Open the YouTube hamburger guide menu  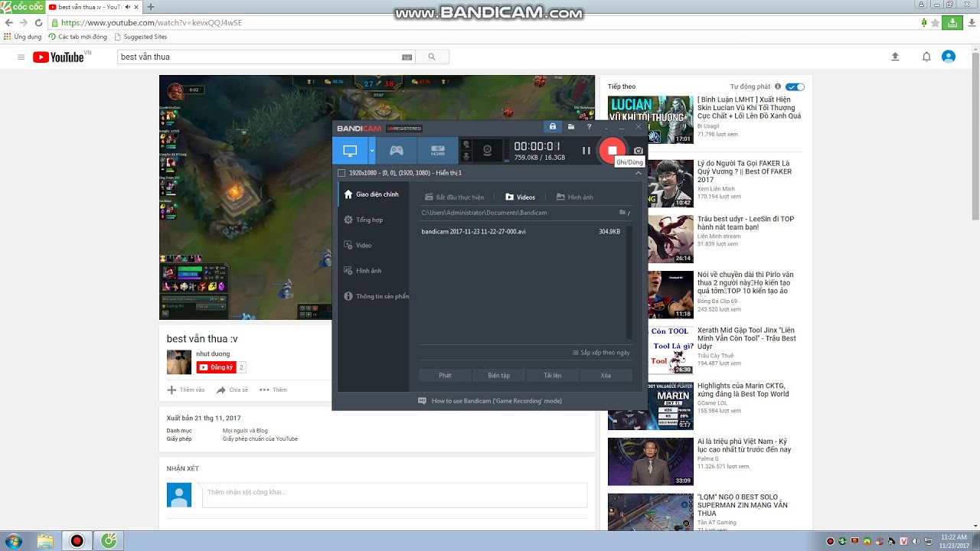(x=21, y=57)
